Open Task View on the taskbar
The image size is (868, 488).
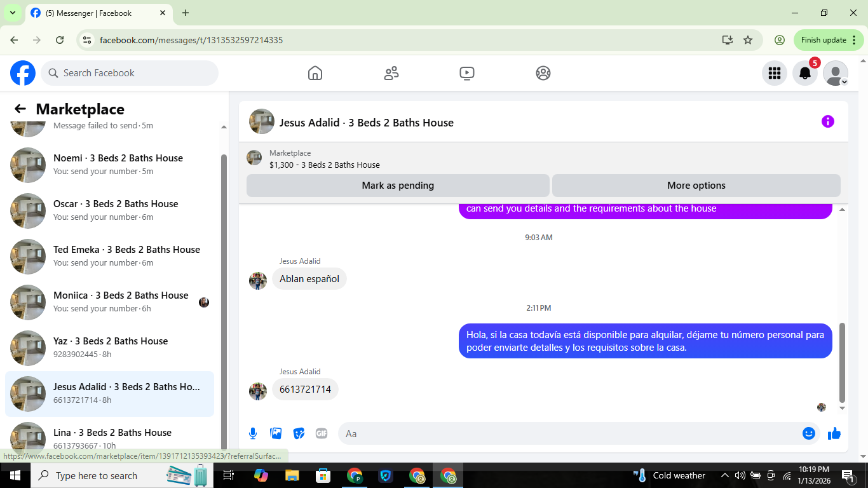click(x=229, y=475)
